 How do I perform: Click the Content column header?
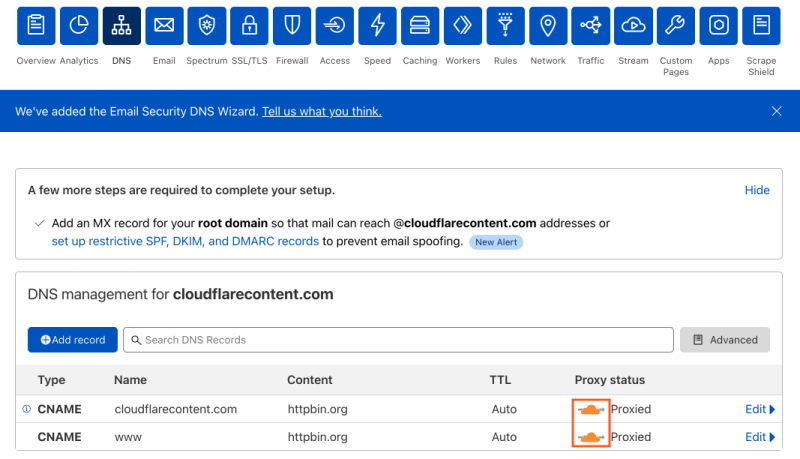(310, 380)
